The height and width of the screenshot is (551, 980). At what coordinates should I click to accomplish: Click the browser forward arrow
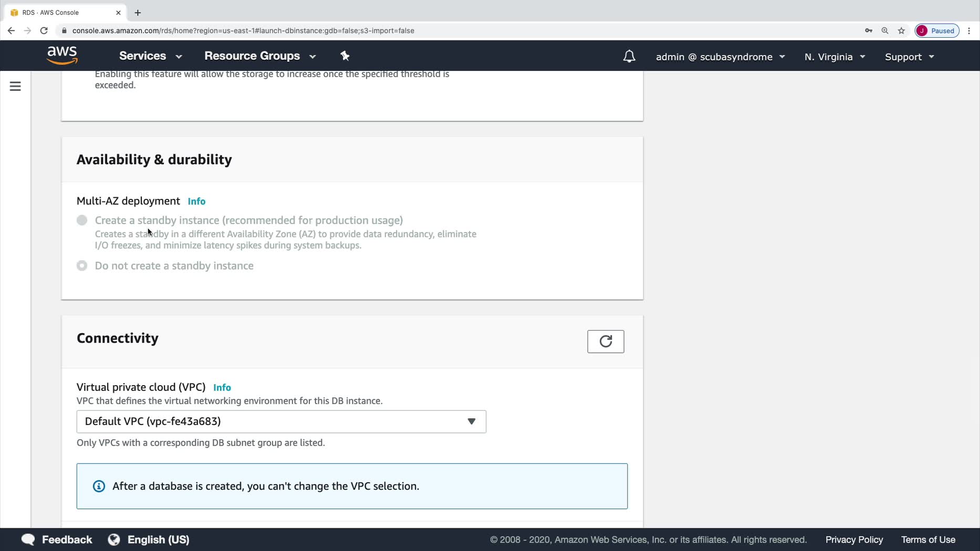click(27, 30)
